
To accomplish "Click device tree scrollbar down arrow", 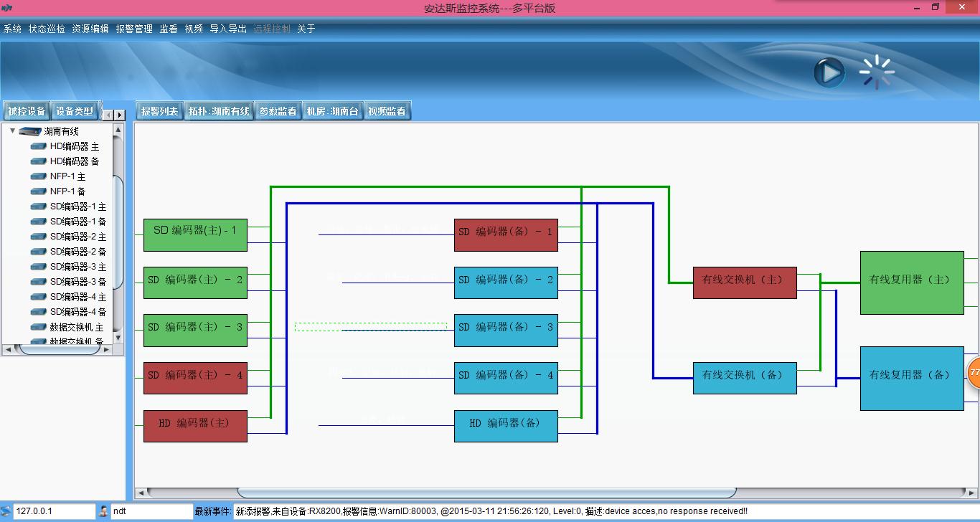I will (x=118, y=338).
